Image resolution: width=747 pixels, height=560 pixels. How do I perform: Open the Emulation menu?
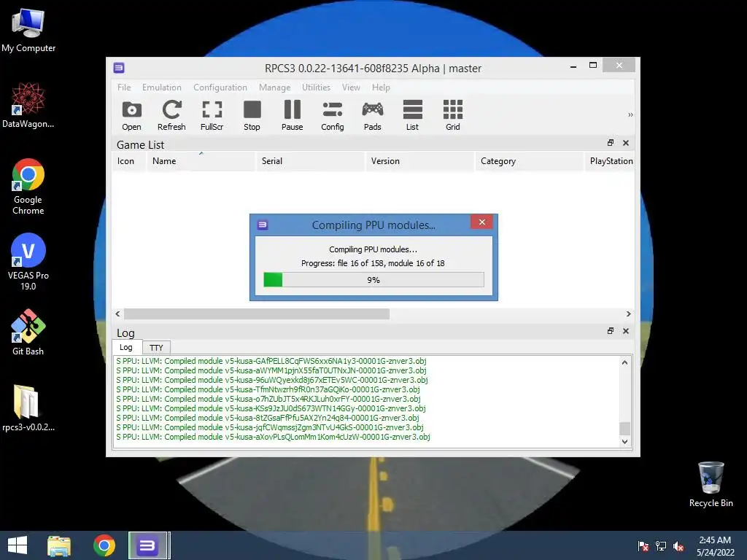tap(162, 87)
